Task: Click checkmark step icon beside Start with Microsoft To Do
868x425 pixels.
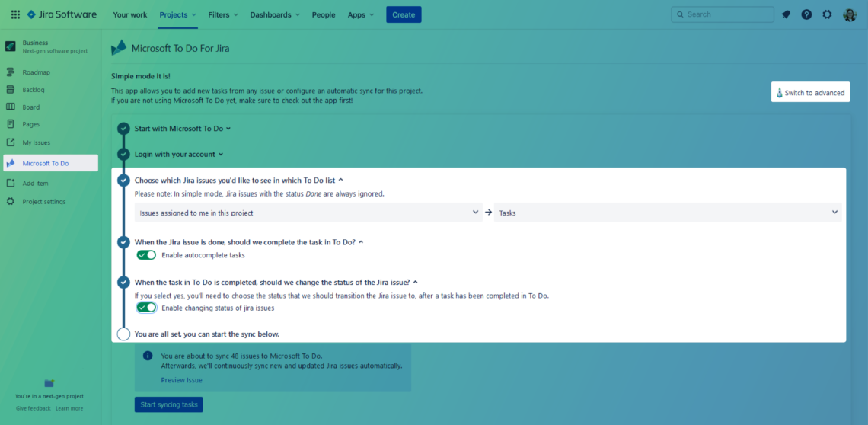Action: [x=123, y=129]
